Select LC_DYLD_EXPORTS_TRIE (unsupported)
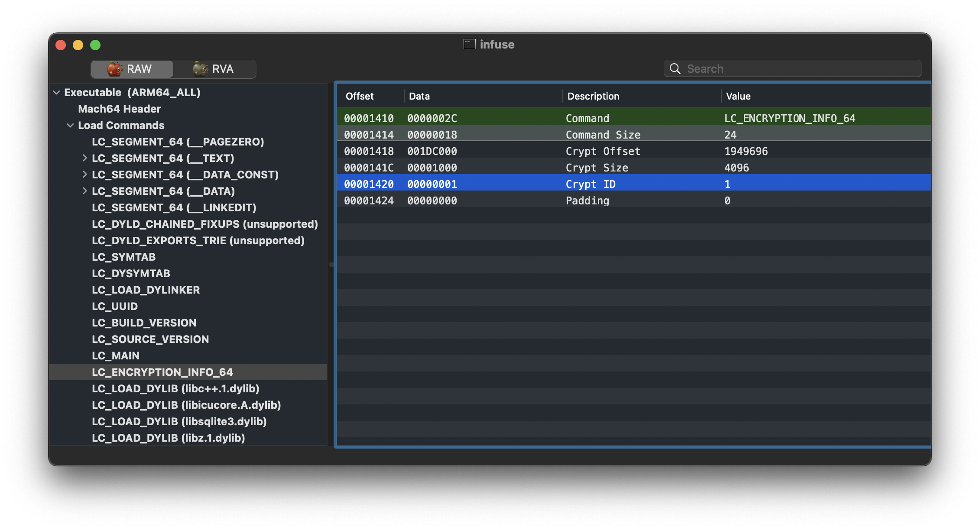The width and height of the screenshot is (980, 530). tap(198, 240)
